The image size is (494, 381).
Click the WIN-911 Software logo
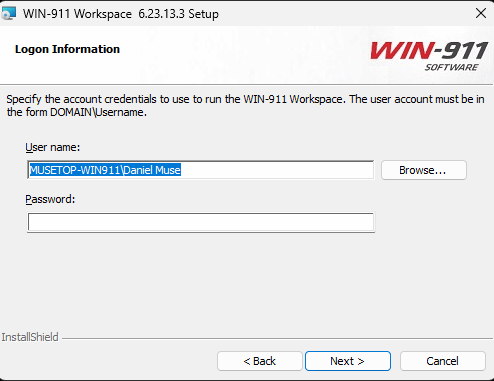click(429, 56)
